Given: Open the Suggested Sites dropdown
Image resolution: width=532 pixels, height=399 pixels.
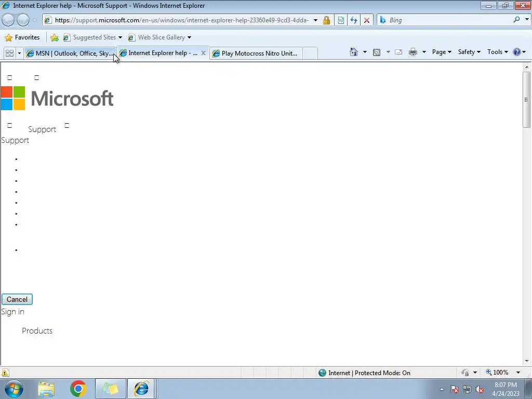Looking at the screenshot, I should pos(92,37).
